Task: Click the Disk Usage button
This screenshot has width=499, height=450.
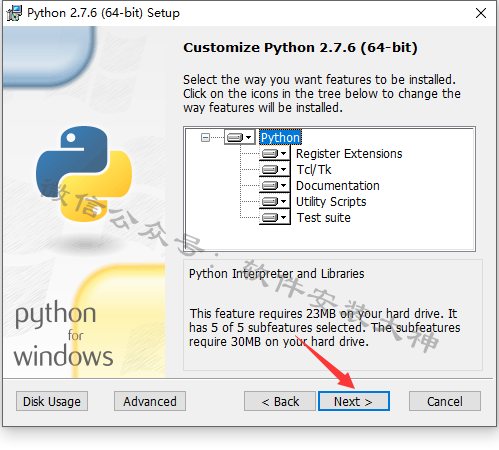Action: [x=52, y=401]
